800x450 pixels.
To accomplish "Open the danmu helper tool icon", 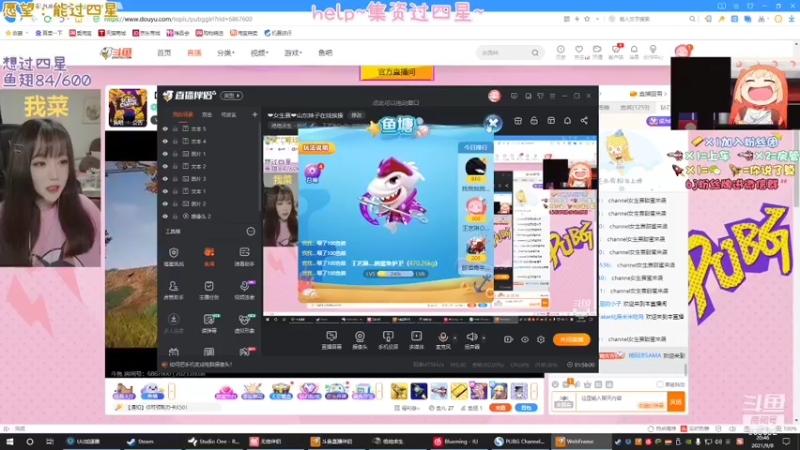I will pyautogui.click(x=244, y=256).
